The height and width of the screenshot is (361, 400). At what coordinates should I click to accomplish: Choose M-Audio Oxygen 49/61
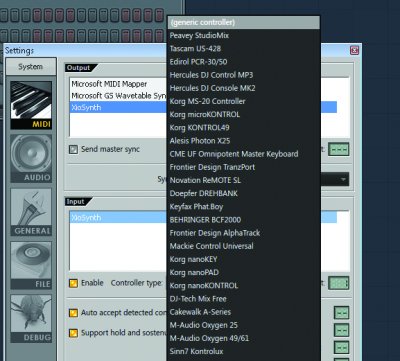243,338
